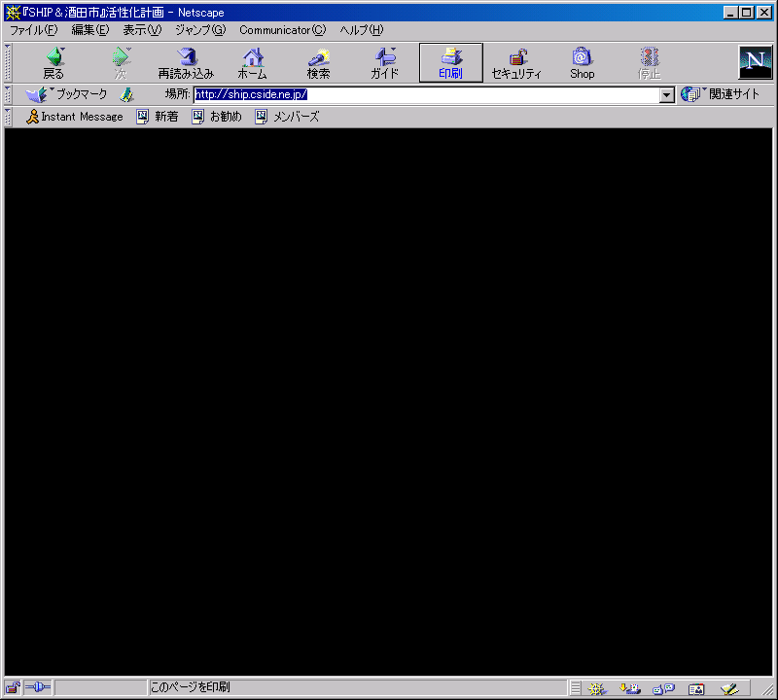
Task: Click the Netscape N logo throbber
Action: (756, 62)
